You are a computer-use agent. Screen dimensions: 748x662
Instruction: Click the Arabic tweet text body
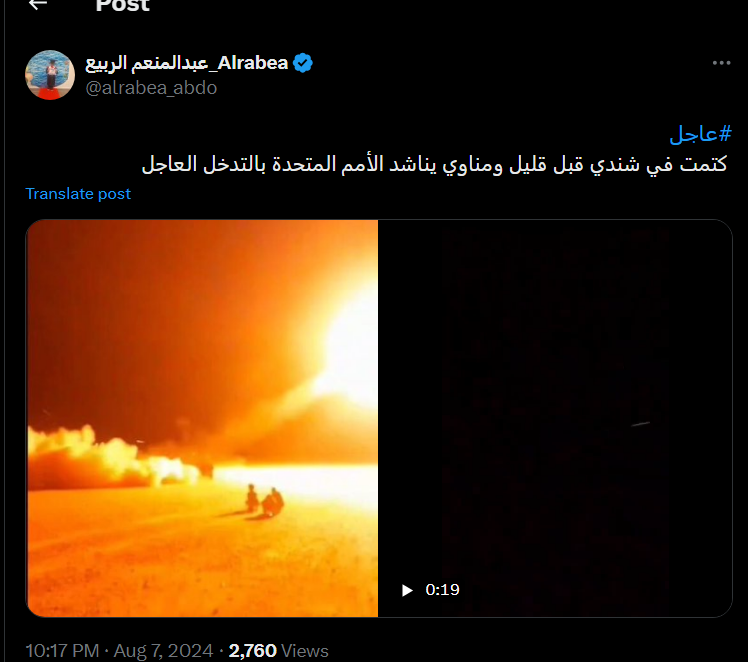(x=434, y=164)
